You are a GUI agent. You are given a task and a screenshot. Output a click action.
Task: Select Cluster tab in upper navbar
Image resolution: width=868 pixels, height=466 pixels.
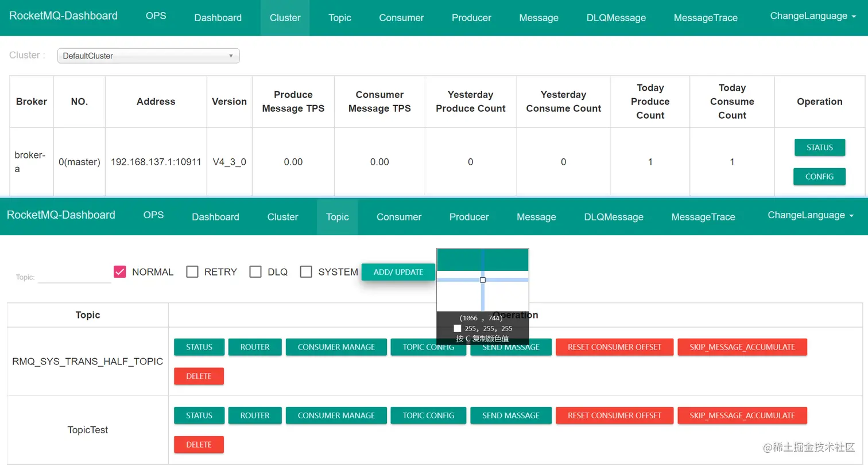[285, 18]
